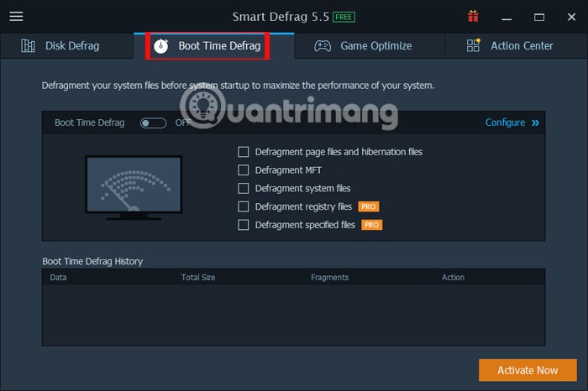
Task: Open the Configure link
Action: (505, 123)
